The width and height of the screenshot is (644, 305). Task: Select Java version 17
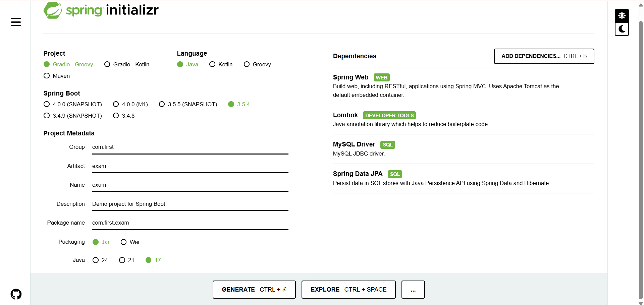[153, 260]
